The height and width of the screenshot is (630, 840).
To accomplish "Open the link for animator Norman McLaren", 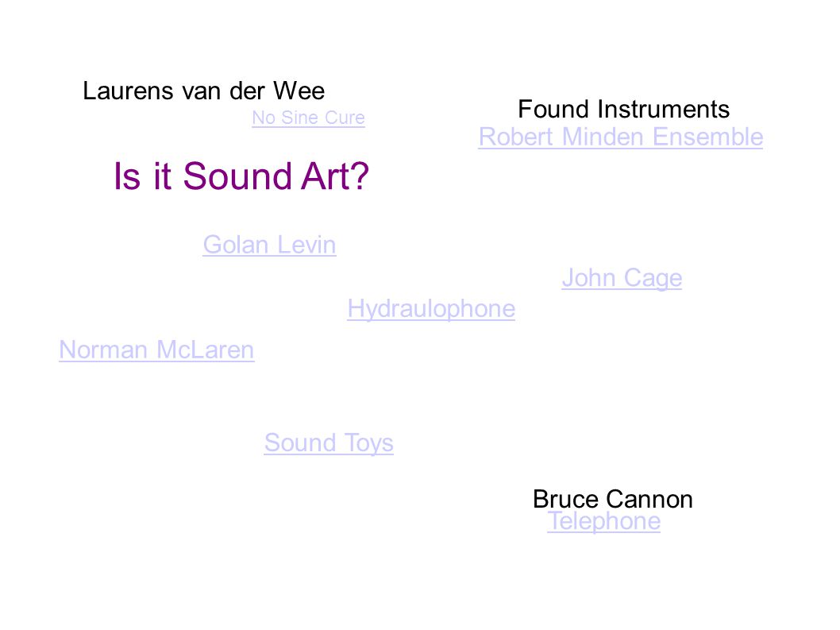I will (156, 350).
